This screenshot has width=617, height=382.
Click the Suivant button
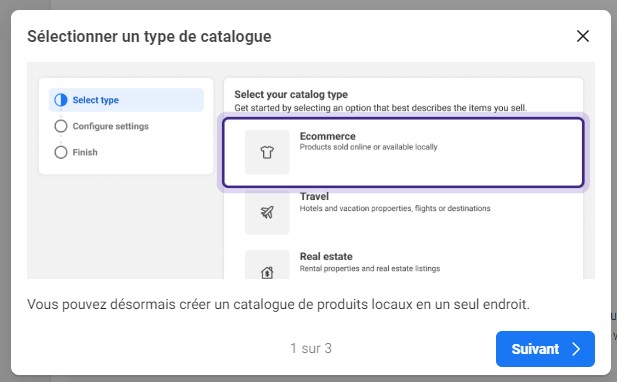click(545, 349)
